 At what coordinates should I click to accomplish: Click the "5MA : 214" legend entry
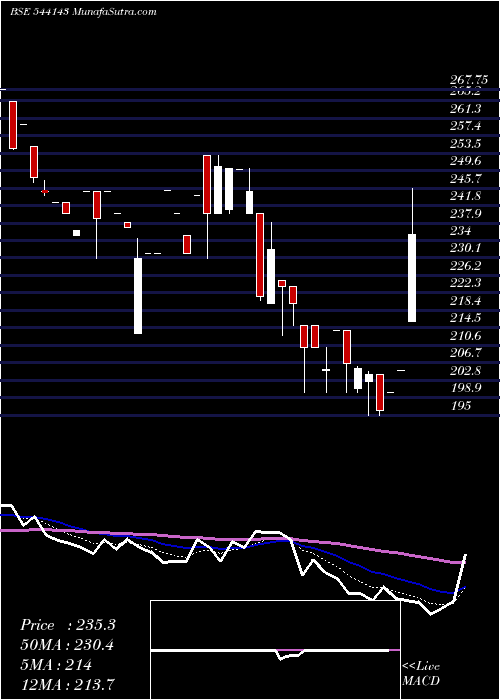click(56, 665)
